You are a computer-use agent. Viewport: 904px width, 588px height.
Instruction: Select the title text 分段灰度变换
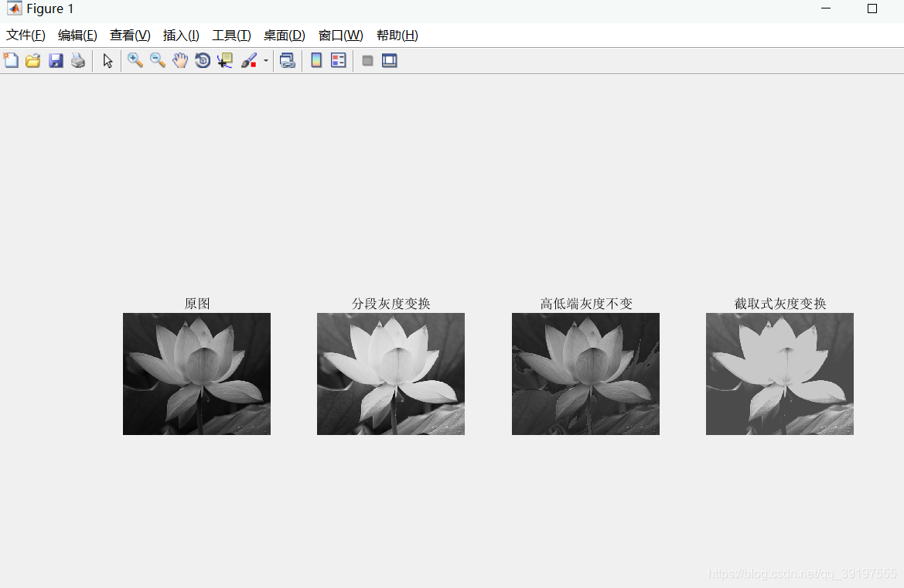tap(391, 304)
